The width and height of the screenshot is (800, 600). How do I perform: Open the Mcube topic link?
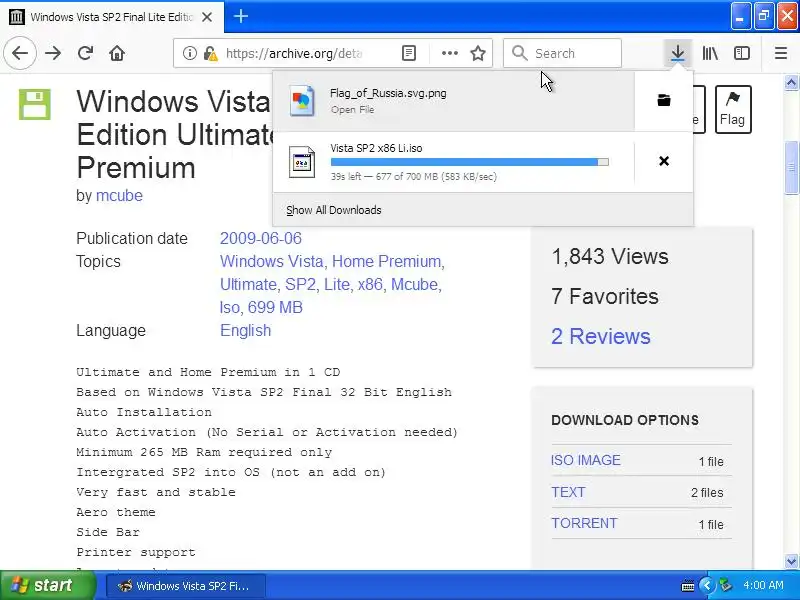click(415, 284)
